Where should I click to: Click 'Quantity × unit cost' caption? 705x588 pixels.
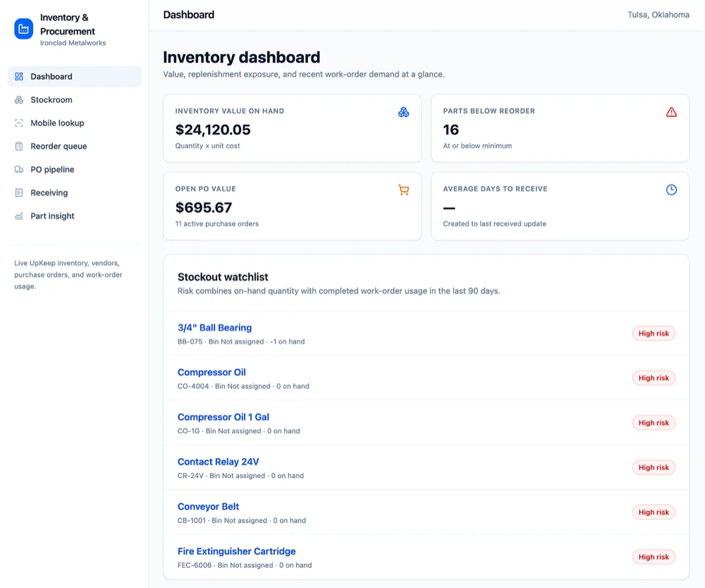pyautogui.click(x=207, y=146)
